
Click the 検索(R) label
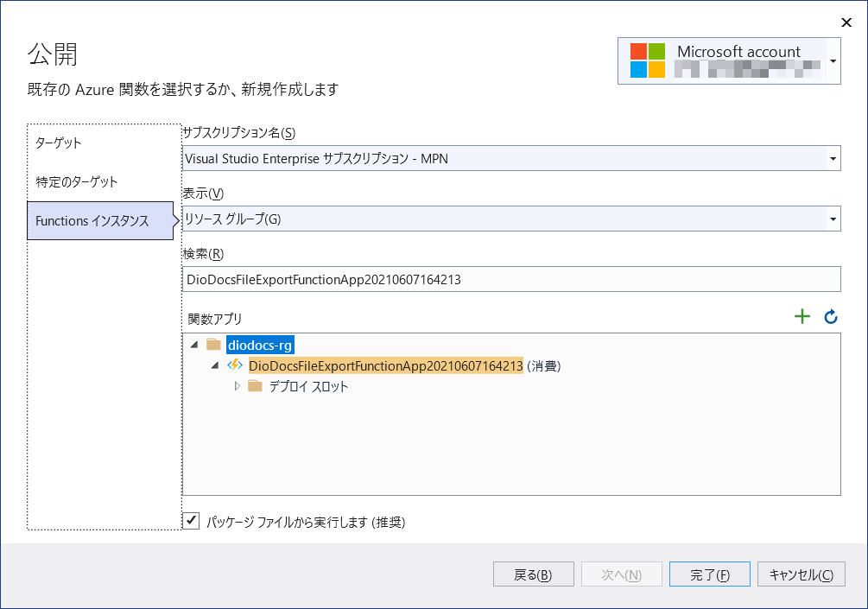click(x=203, y=254)
